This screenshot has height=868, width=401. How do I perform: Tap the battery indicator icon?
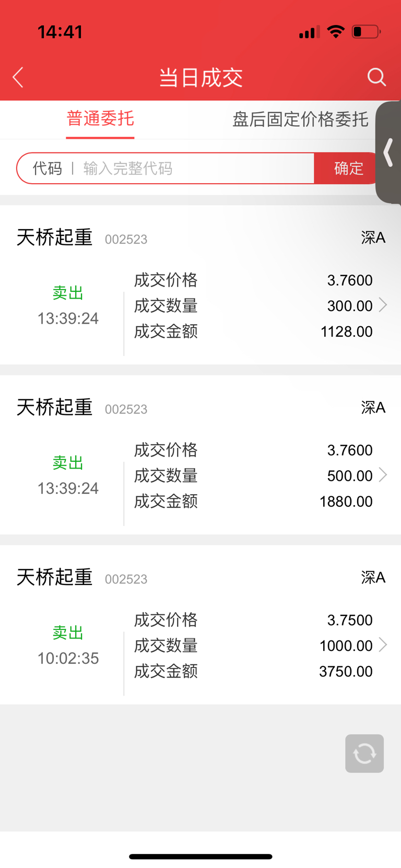click(366, 32)
